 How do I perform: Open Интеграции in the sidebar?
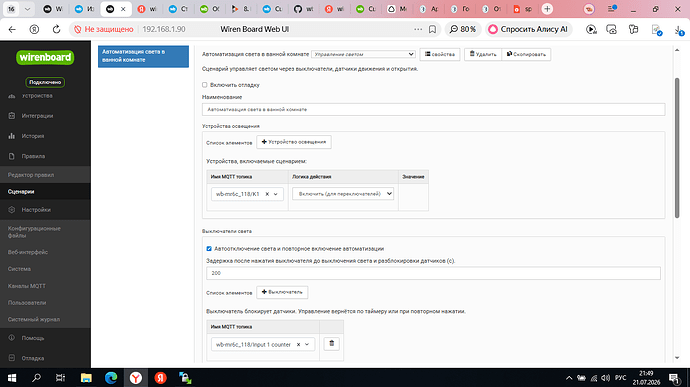coord(37,116)
